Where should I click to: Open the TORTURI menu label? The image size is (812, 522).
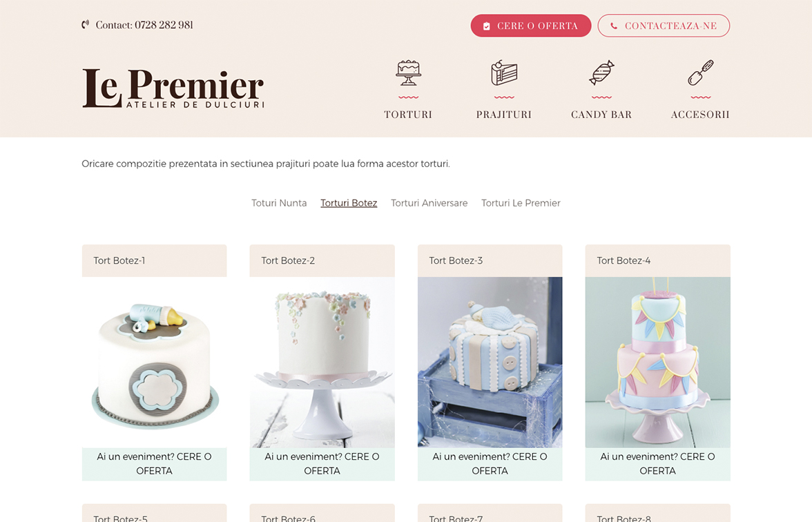(408, 115)
